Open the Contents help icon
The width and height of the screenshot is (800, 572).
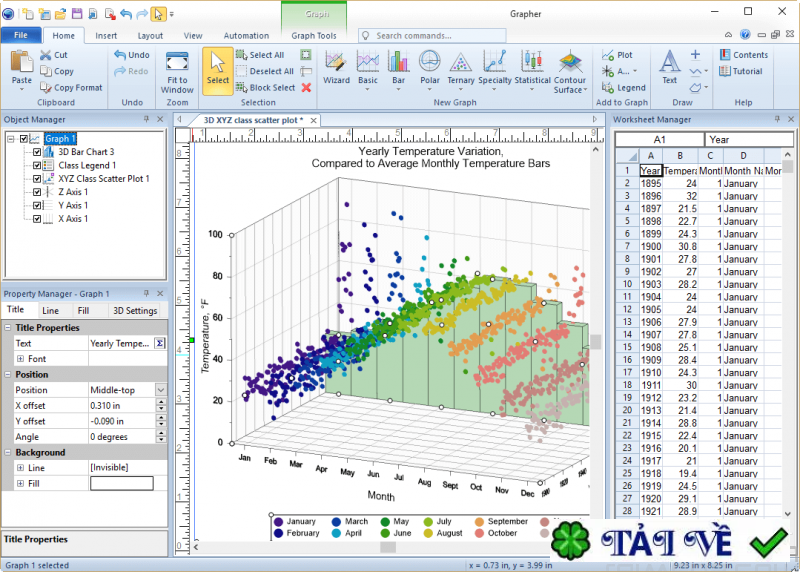725,55
